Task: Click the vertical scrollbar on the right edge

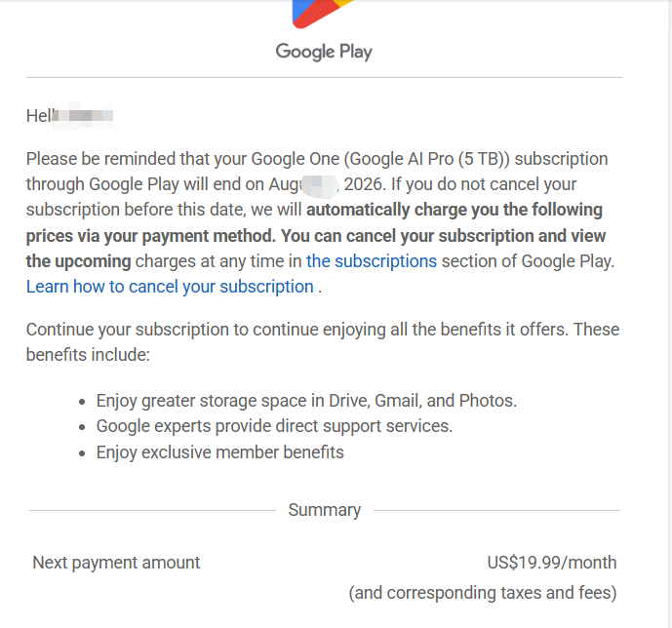Action: 668,314
